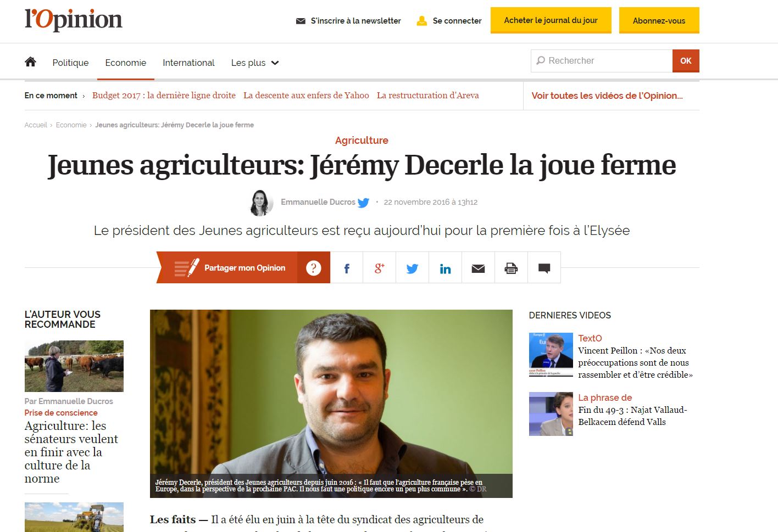Open Emmanuelle Ducros Twitter bird icon
The width and height of the screenshot is (778, 532).
(x=363, y=203)
